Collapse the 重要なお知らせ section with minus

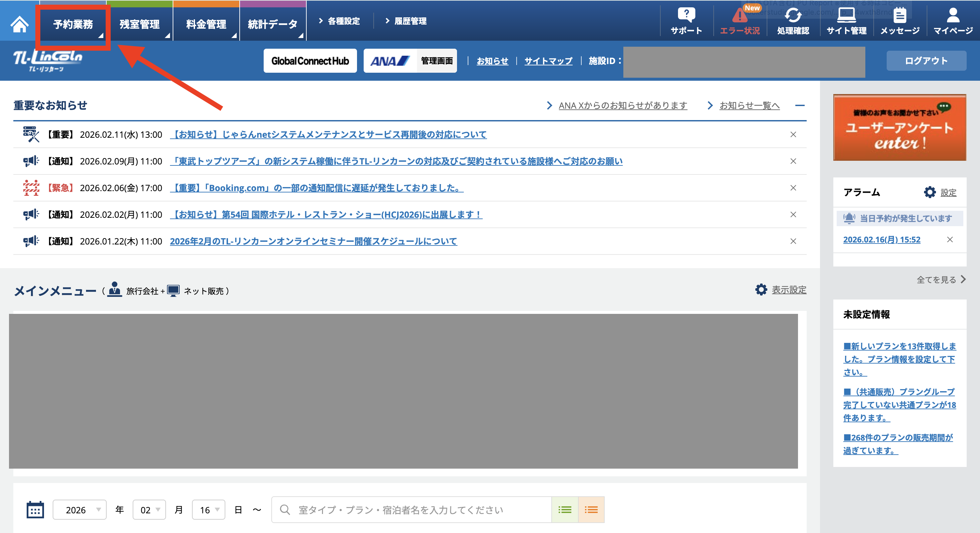[800, 105]
